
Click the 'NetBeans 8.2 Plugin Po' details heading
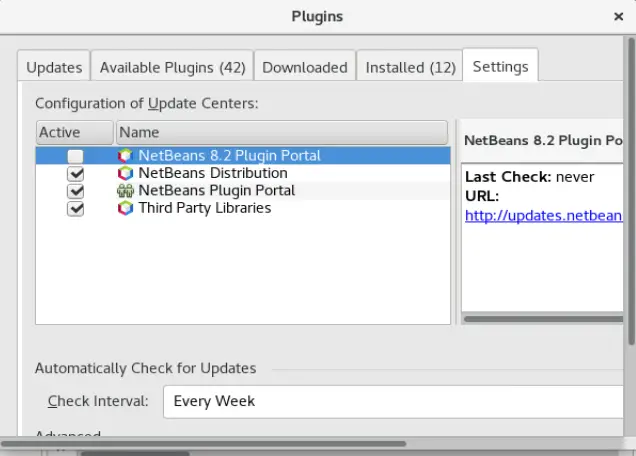(x=544, y=140)
